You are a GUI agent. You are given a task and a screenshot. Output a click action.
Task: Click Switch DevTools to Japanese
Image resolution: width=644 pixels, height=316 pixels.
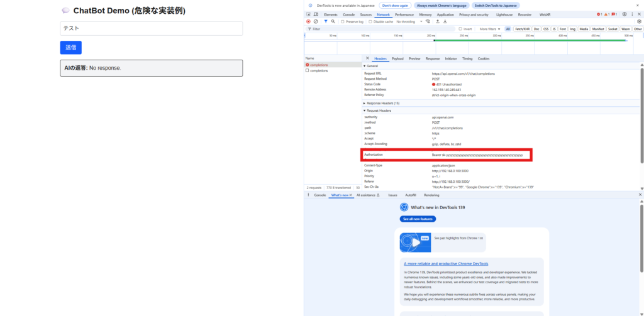click(x=496, y=5)
